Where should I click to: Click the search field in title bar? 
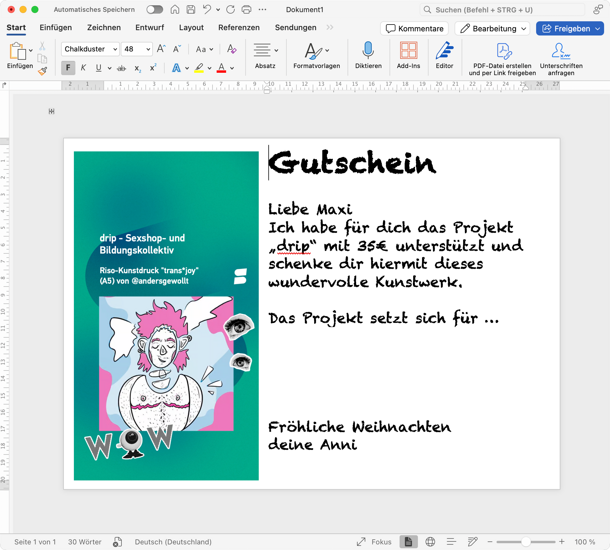[x=500, y=9]
